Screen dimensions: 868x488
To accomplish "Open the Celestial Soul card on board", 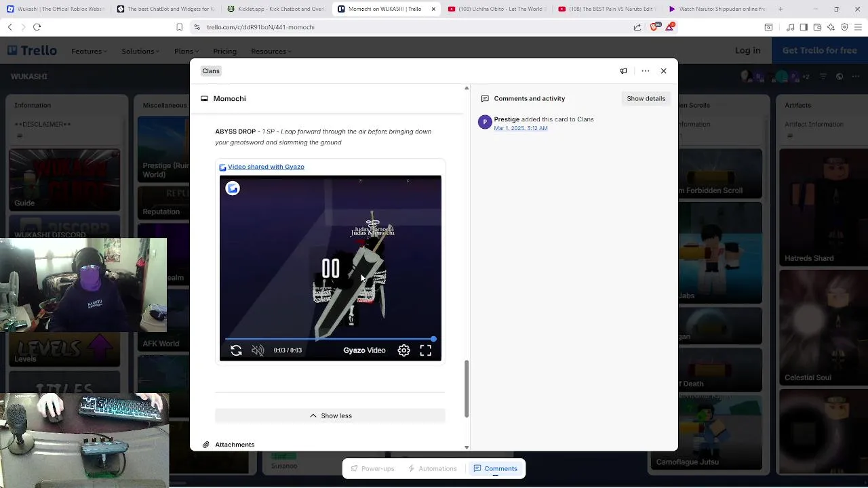I will [822, 327].
